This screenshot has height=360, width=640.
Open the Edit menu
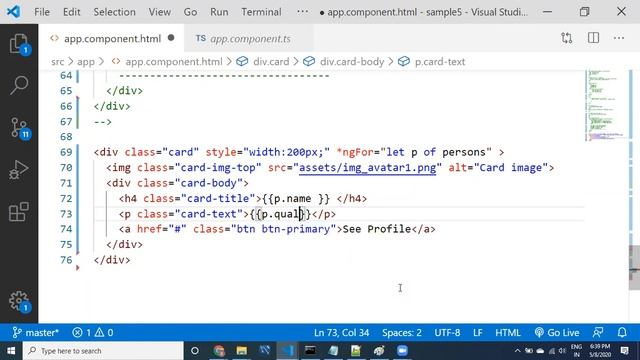pos(71,12)
